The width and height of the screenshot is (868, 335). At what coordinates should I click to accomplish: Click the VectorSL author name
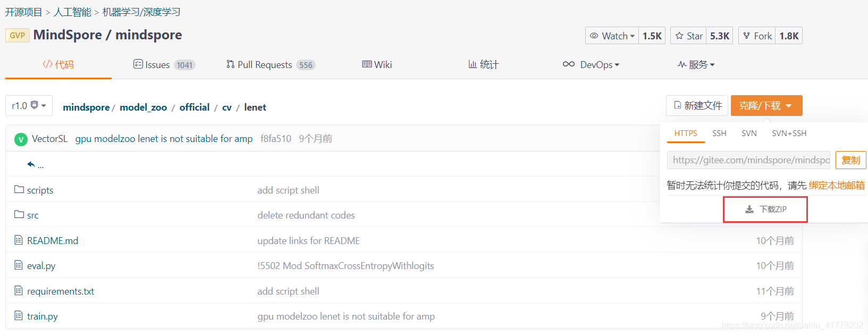click(49, 139)
